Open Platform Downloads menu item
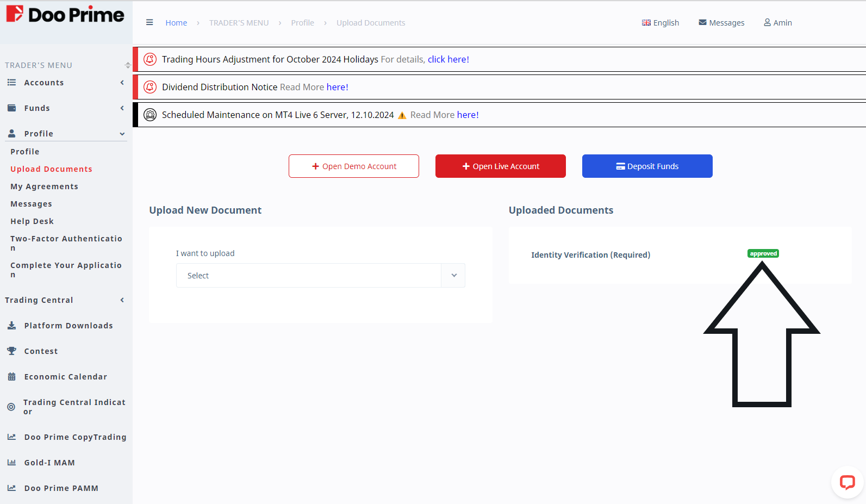 tap(68, 326)
